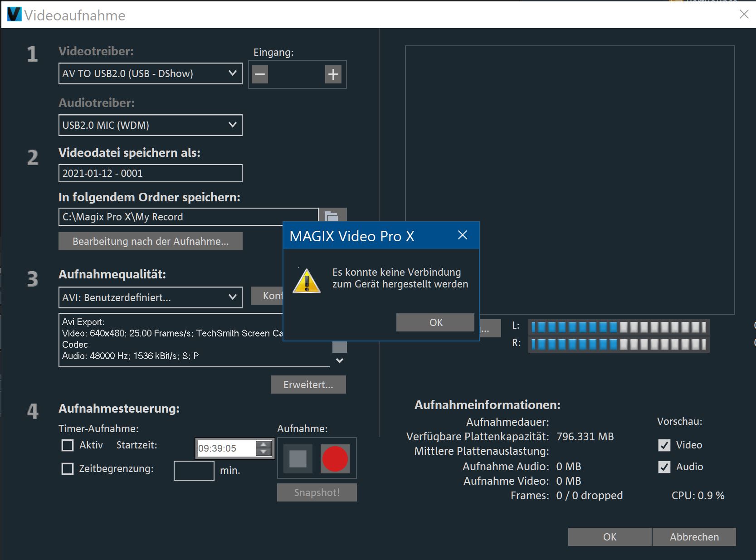Screen dimensions: 756x560
Task: Uncheck the Video preview checkbox
Action: [664, 445]
